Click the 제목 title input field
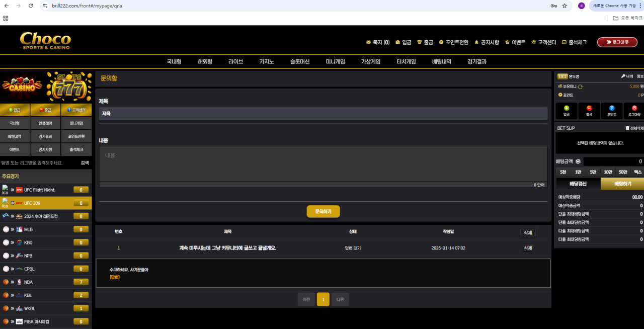This screenshot has height=329, width=644. pyautogui.click(x=323, y=114)
